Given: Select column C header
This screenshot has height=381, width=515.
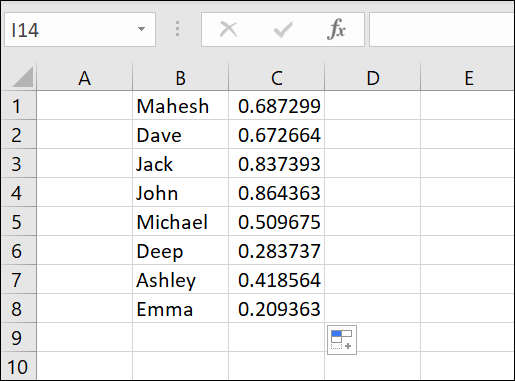Looking at the screenshot, I should (x=276, y=77).
